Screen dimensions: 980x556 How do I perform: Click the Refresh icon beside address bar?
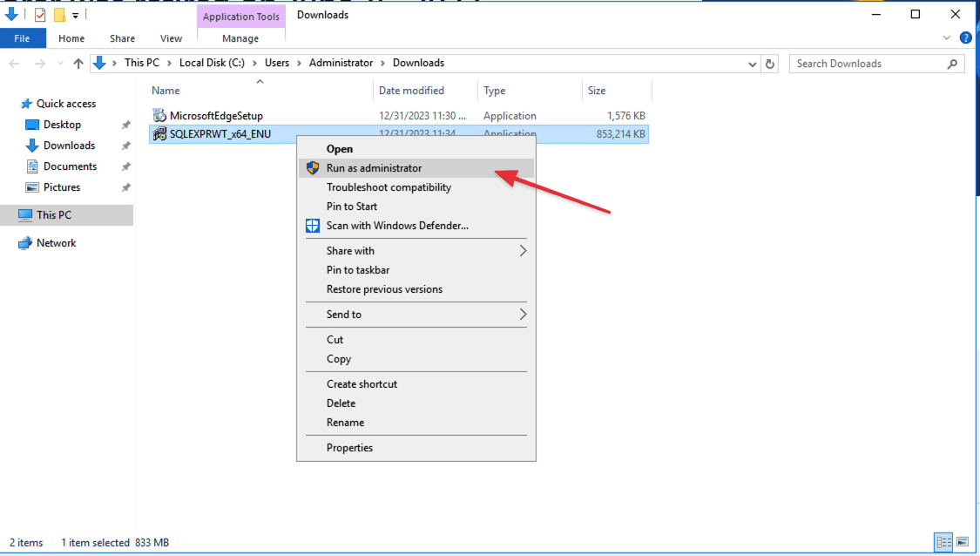[770, 64]
